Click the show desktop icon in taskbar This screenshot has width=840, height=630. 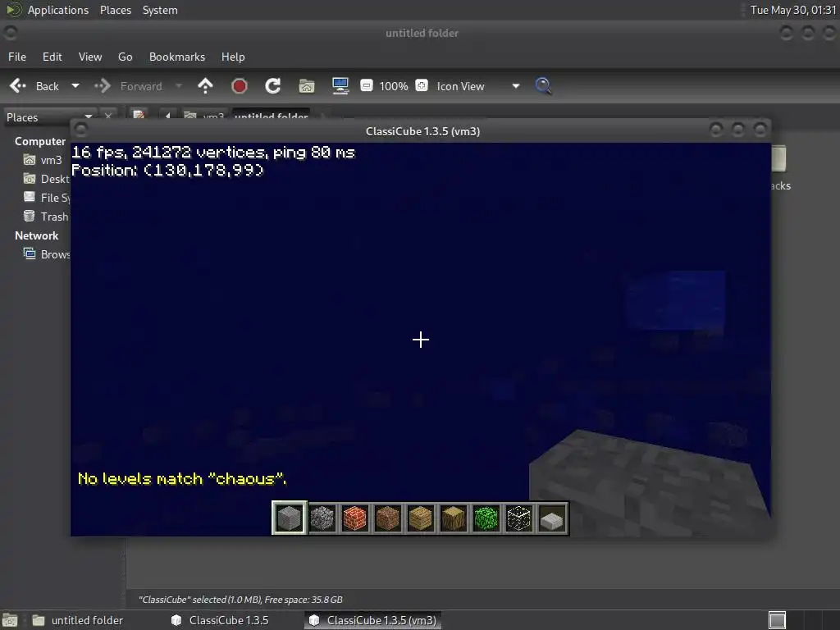(x=10, y=620)
